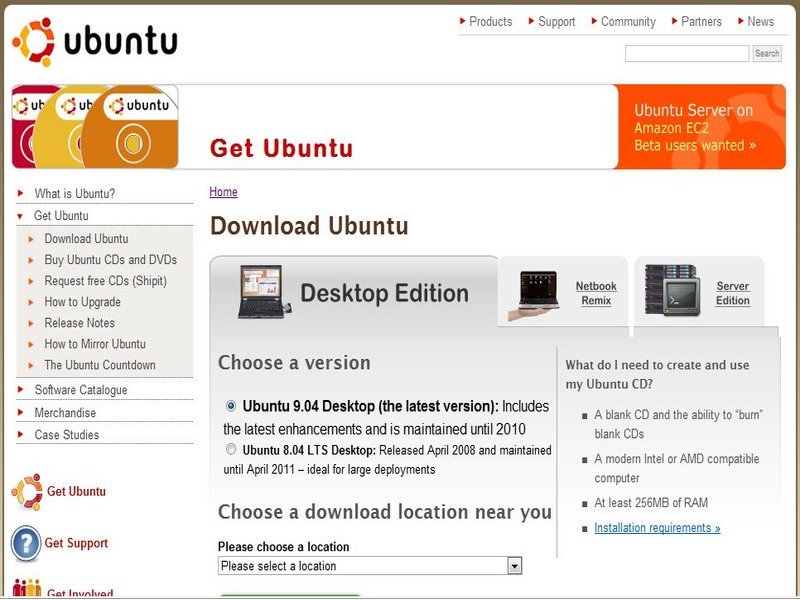Viewport: 800px width, 600px height.
Task: Click the Get Involved people icon
Action: pyautogui.click(x=27, y=588)
